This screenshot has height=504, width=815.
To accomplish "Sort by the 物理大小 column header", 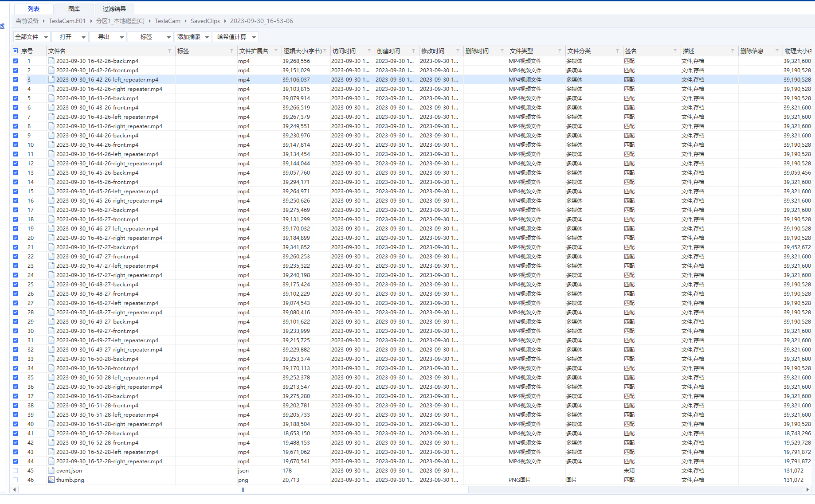I will pos(797,51).
